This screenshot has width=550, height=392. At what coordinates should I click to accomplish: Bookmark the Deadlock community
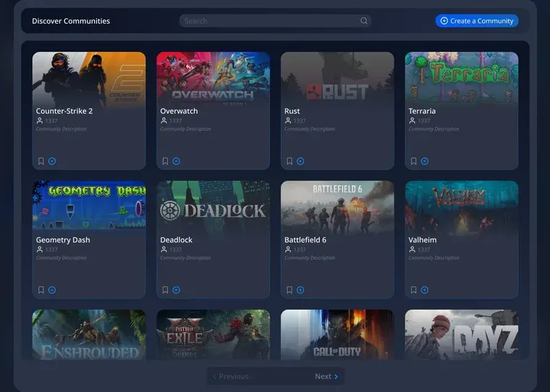(165, 290)
